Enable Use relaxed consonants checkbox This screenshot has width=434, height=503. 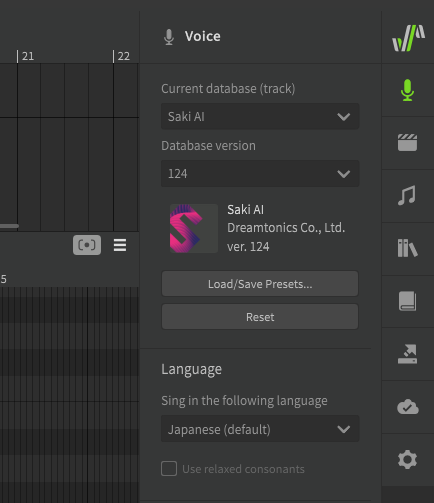(x=169, y=469)
